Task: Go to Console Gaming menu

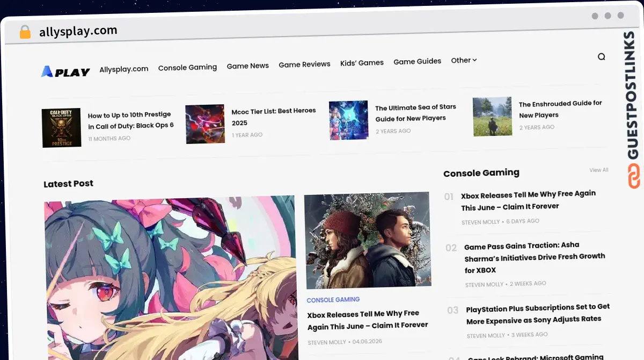Action: [187, 68]
